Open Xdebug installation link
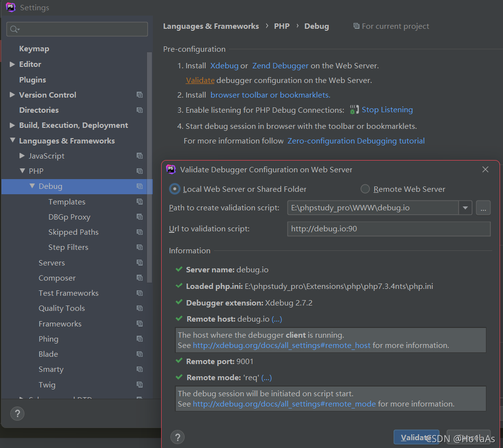The image size is (503, 448). (224, 66)
